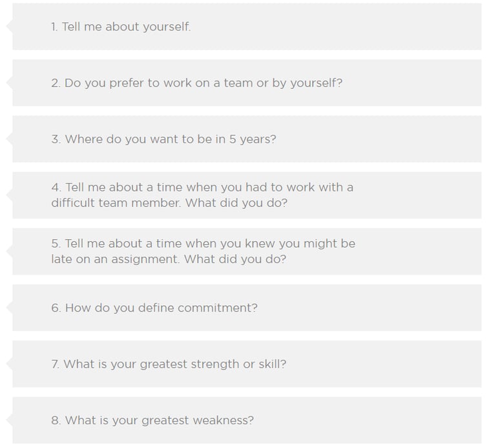This screenshot has width=489, height=448.
Task: Click the left notch arrow beside question 3
Action: pyautogui.click(x=9, y=138)
